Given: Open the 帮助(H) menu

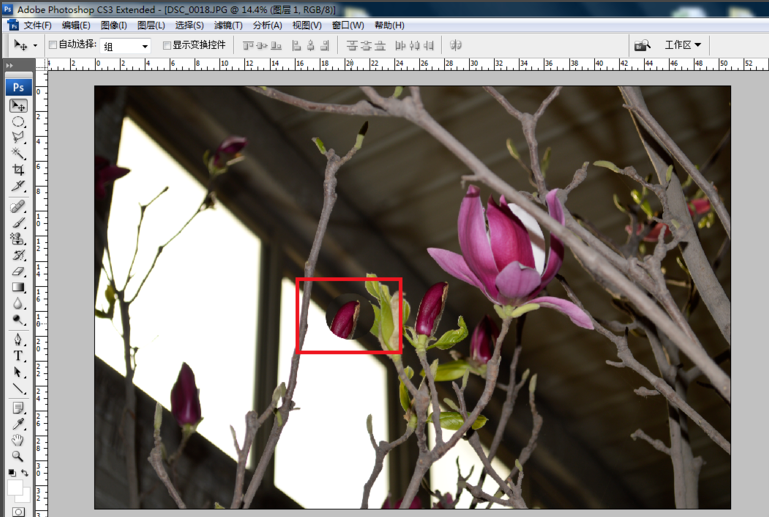Looking at the screenshot, I should pos(389,26).
